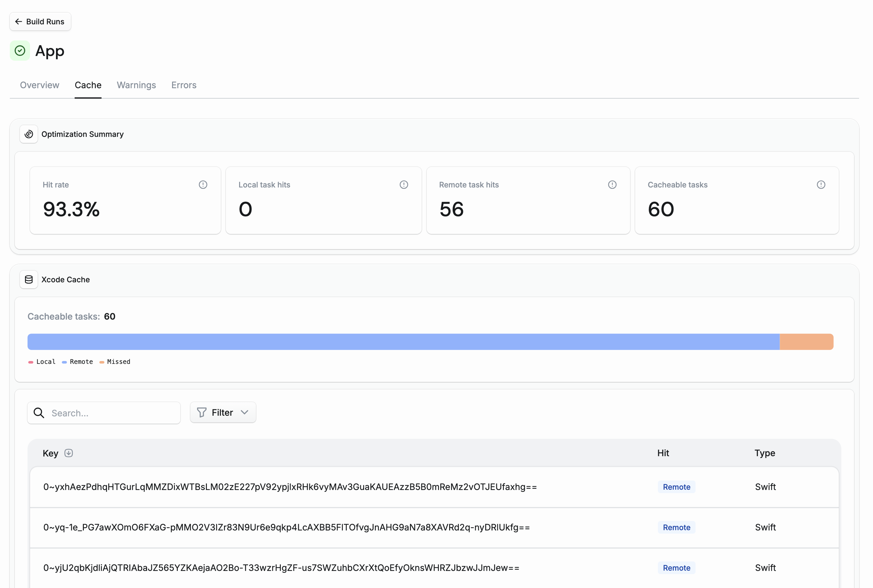
Task: Click the first Remote hit badge
Action: tap(676, 487)
